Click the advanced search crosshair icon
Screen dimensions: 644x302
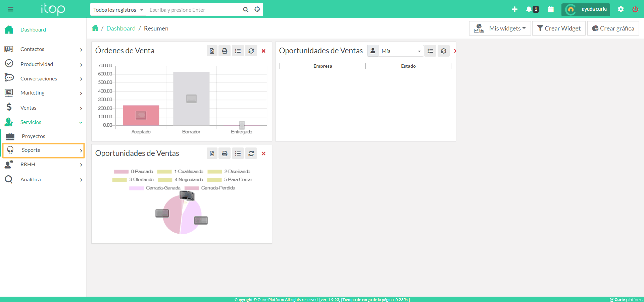click(x=257, y=9)
